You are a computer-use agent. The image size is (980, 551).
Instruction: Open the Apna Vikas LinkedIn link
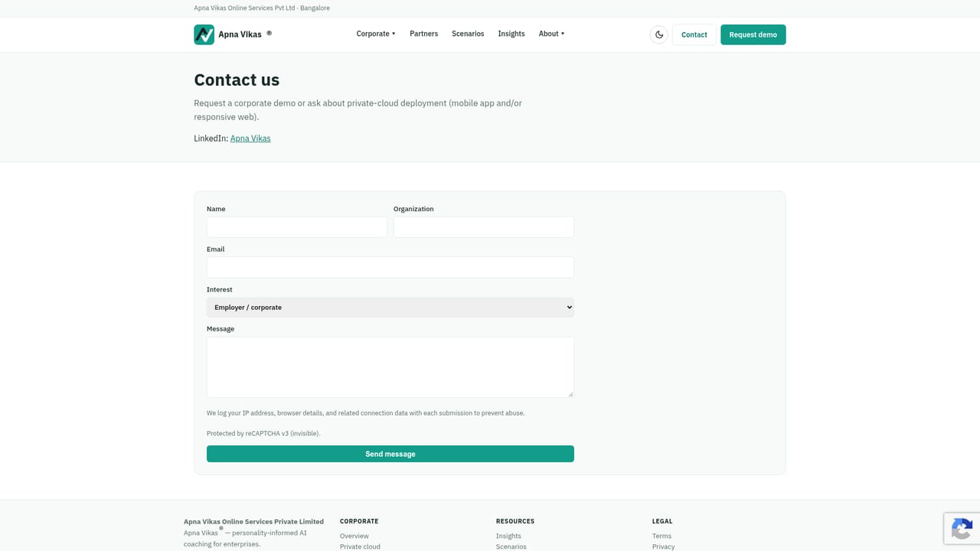click(x=250, y=139)
